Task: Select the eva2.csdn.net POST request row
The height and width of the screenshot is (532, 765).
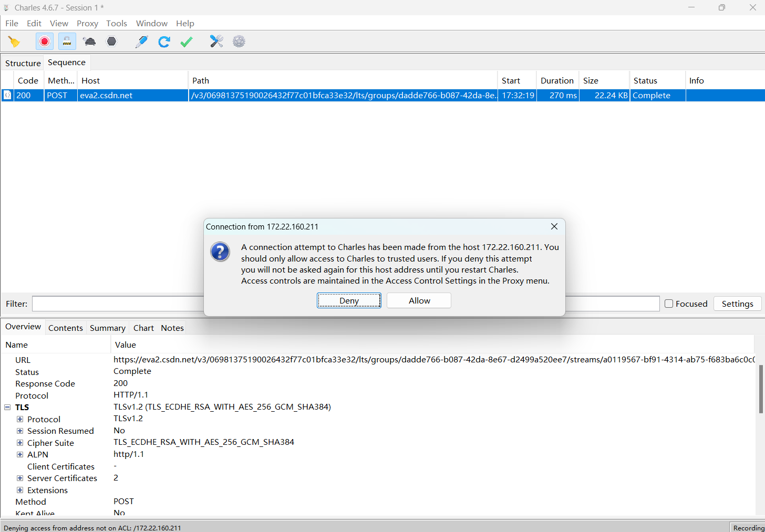Action: tap(263, 95)
